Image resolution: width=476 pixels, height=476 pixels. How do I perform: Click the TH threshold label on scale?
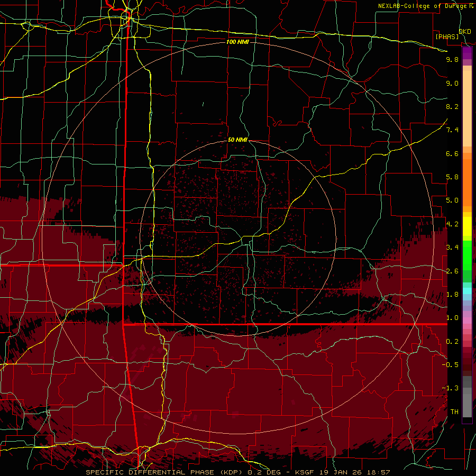pos(454,412)
